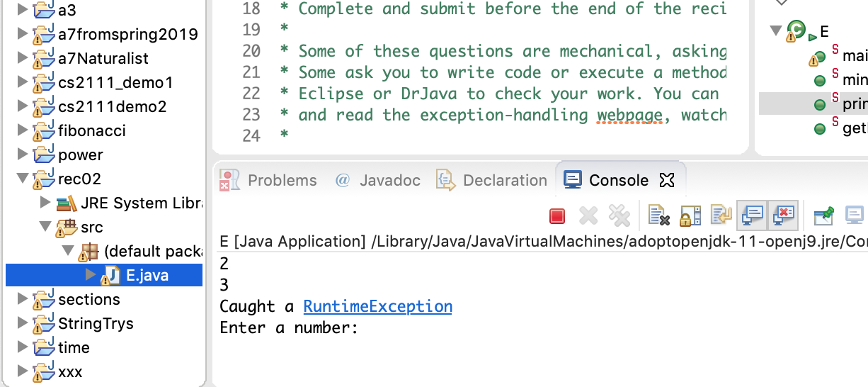Click the Display Selected Console monitor icon
The height and width of the screenshot is (387, 868).
coord(855,215)
